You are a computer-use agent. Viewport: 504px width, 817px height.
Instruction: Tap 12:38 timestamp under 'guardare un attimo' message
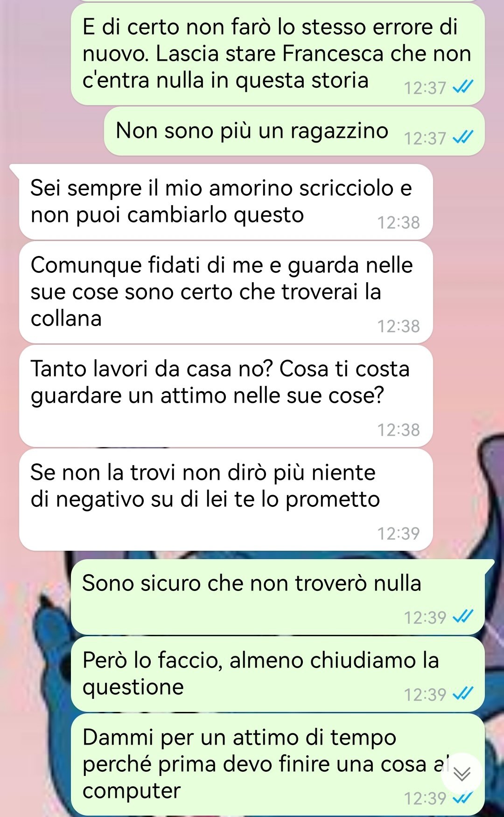pyautogui.click(x=399, y=430)
